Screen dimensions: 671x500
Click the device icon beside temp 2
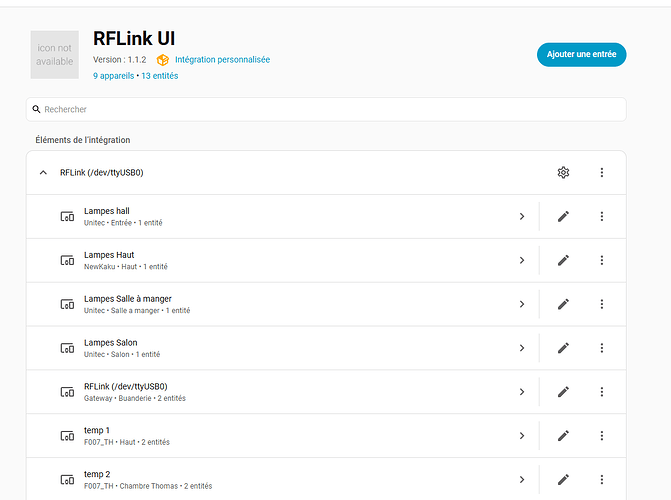[67, 480]
